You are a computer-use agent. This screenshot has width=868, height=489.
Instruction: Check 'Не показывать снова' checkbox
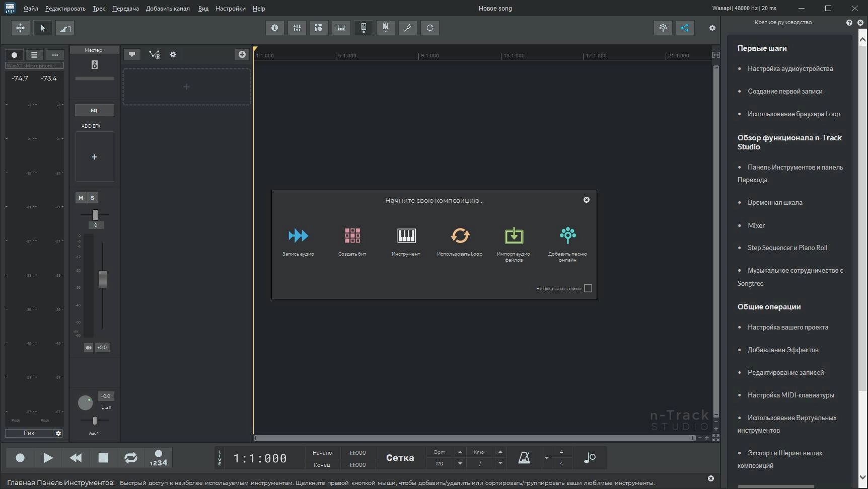click(x=588, y=288)
